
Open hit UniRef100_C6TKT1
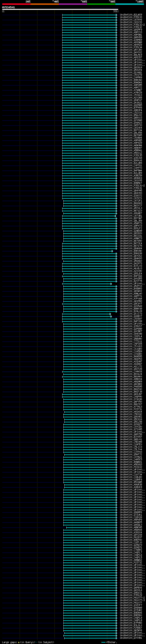point(131,198)
